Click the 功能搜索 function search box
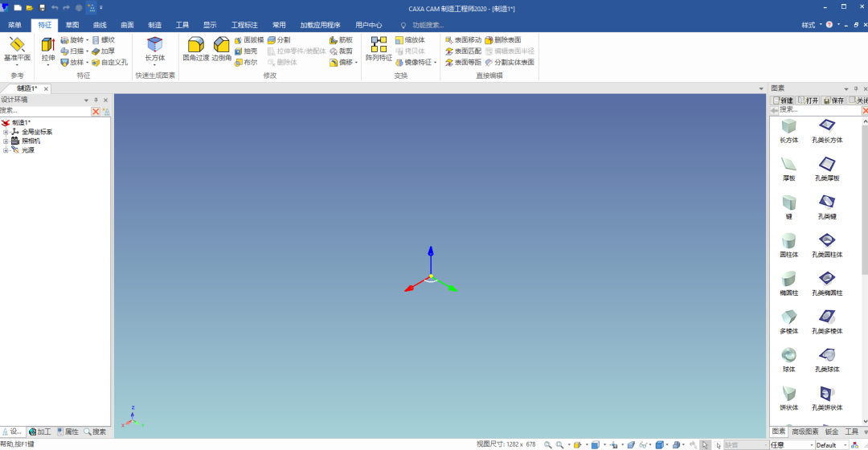868x450 pixels. point(426,25)
